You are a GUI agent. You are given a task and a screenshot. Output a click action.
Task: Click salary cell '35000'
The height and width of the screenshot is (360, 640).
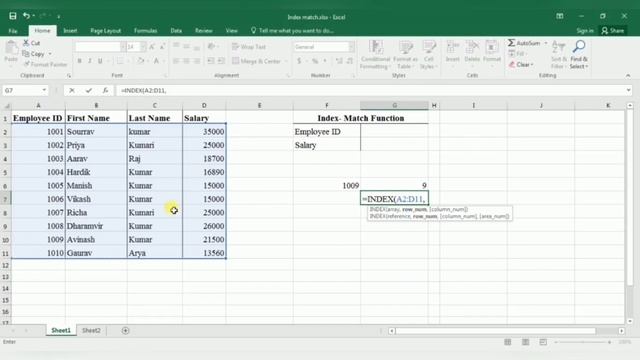tap(204, 132)
